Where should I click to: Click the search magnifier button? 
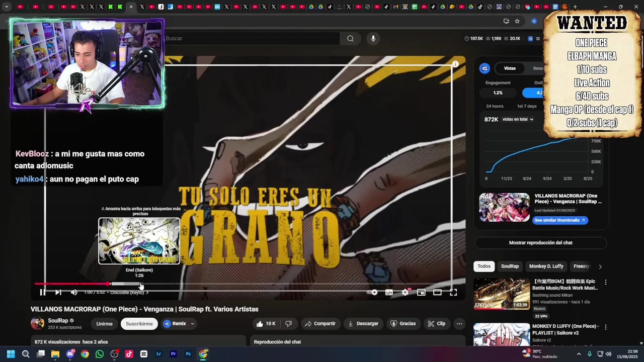(350, 38)
